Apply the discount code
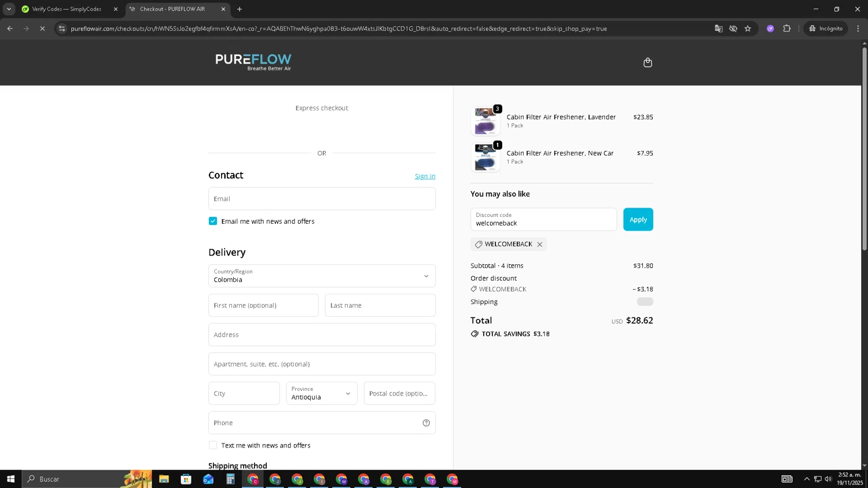868x488 pixels. [x=638, y=220]
